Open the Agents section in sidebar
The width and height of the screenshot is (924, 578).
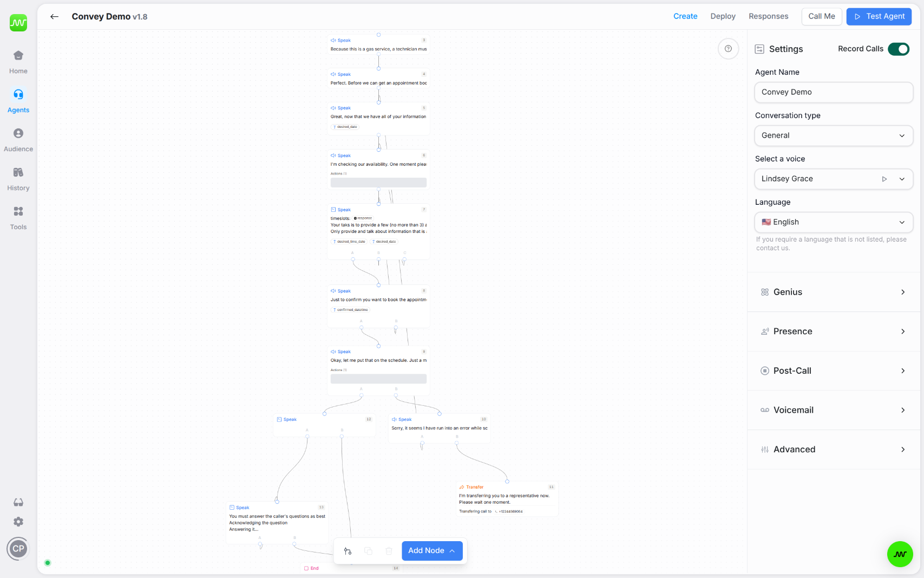point(18,100)
